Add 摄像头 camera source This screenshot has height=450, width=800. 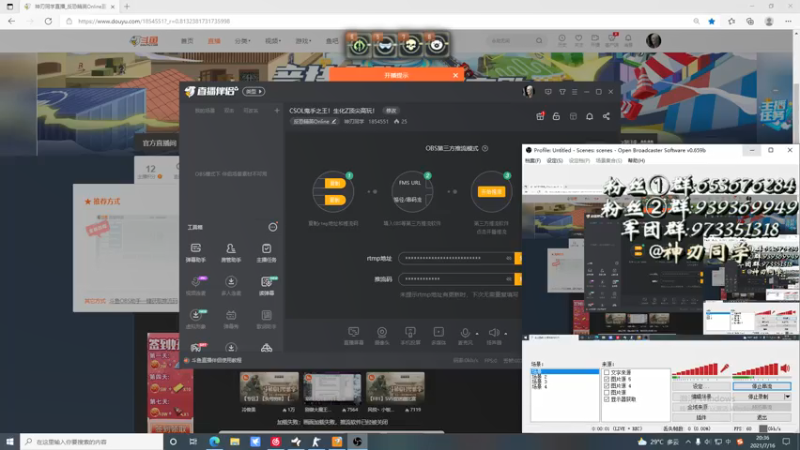[382, 333]
